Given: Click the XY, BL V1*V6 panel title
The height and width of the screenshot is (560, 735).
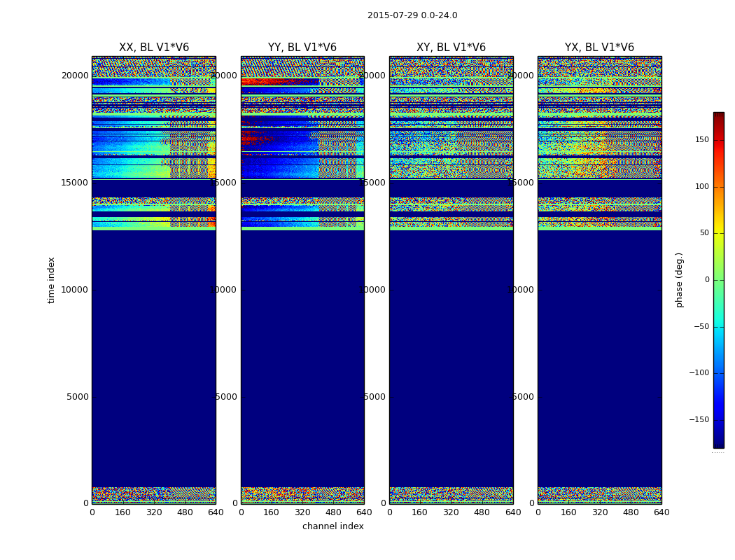Looking at the screenshot, I should (x=451, y=48).
